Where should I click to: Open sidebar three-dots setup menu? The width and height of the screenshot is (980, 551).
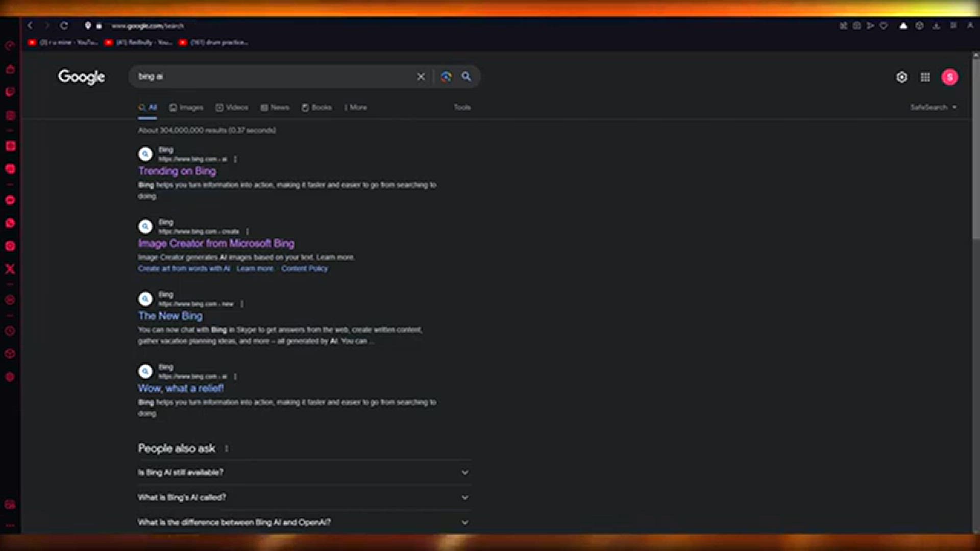click(x=10, y=525)
